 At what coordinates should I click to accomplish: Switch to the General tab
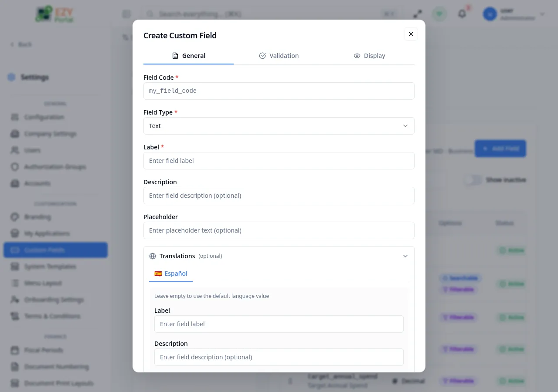tap(188, 56)
